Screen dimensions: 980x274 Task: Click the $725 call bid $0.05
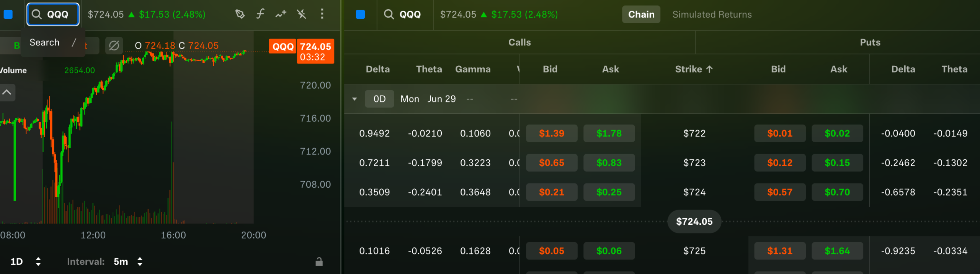point(552,251)
